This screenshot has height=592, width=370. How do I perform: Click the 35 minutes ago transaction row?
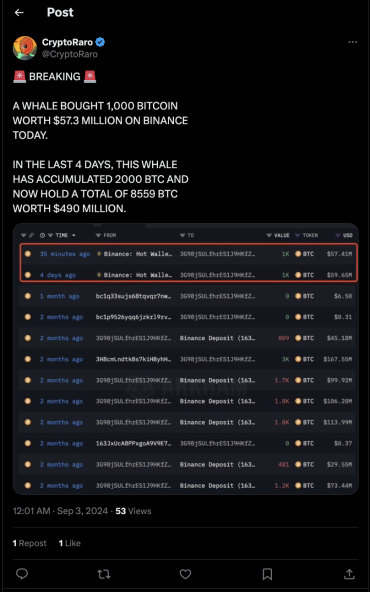pos(188,254)
